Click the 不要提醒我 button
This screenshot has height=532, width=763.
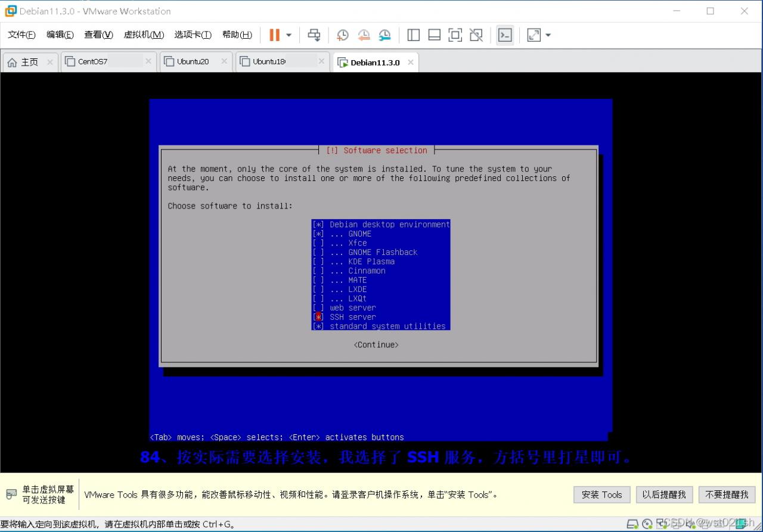727,494
